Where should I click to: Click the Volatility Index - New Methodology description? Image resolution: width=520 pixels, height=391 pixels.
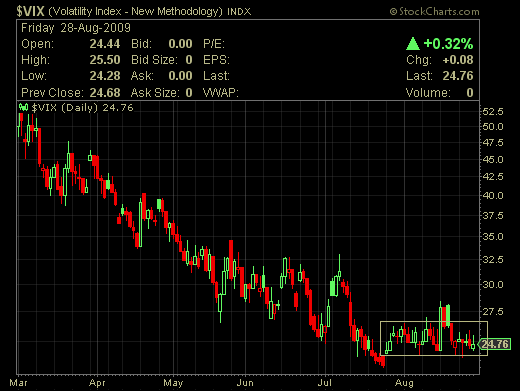[x=135, y=12]
